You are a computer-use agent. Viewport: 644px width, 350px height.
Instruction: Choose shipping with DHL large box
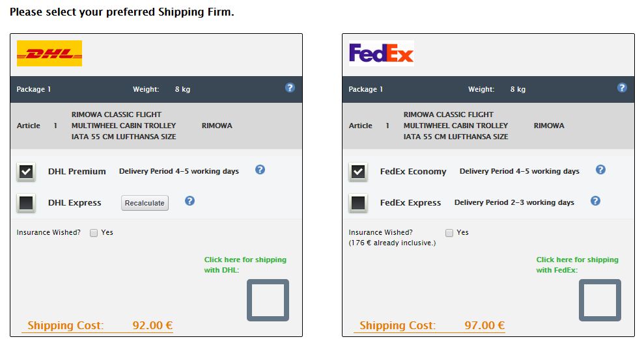(268, 301)
